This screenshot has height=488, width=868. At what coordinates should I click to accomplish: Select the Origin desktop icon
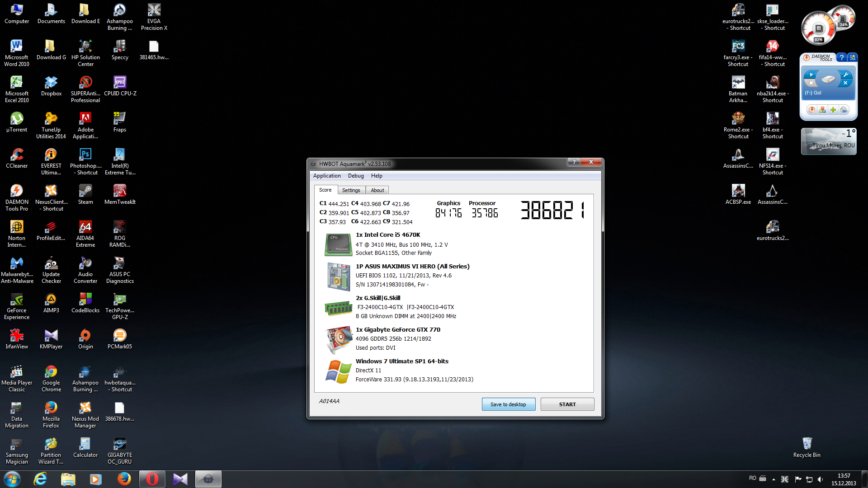tap(85, 339)
